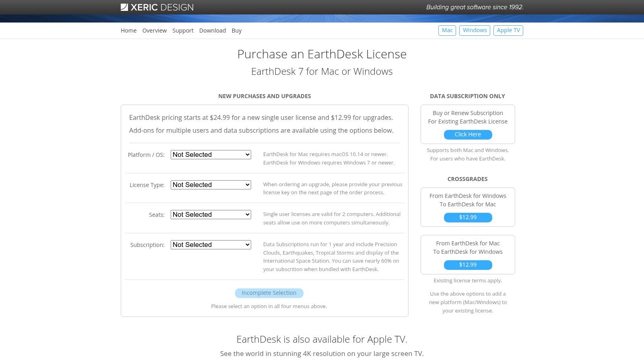
Task: Buy Windows to Mac crossgrade for $12.99
Action: 468,218
